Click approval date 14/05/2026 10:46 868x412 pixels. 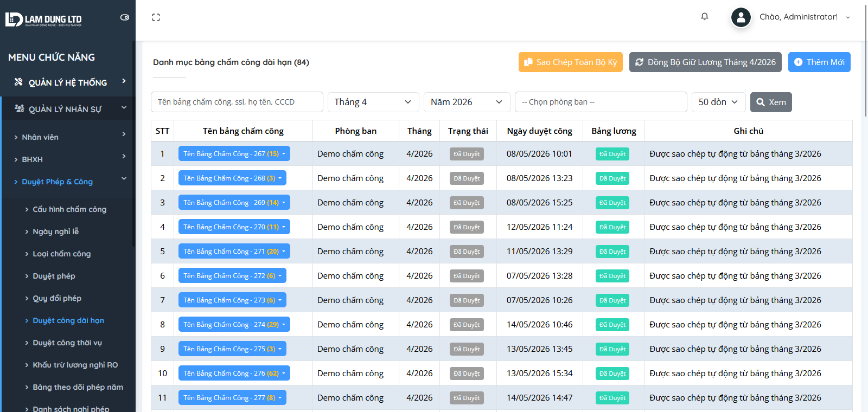pos(539,324)
